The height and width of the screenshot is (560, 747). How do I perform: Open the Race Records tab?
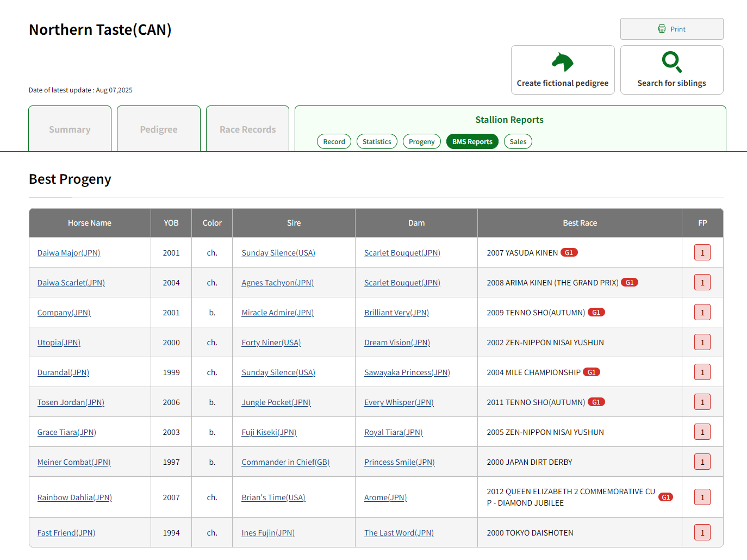247,129
